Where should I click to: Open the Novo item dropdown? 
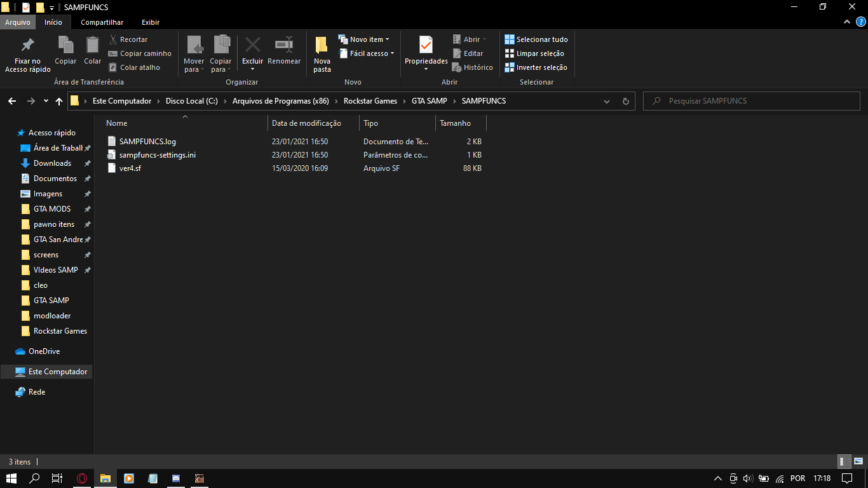click(363, 39)
